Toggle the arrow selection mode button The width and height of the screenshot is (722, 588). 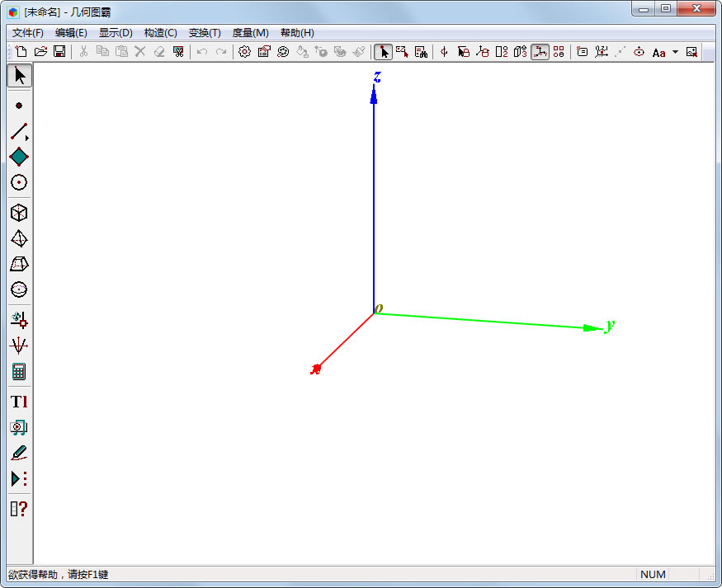click(383, 52)
